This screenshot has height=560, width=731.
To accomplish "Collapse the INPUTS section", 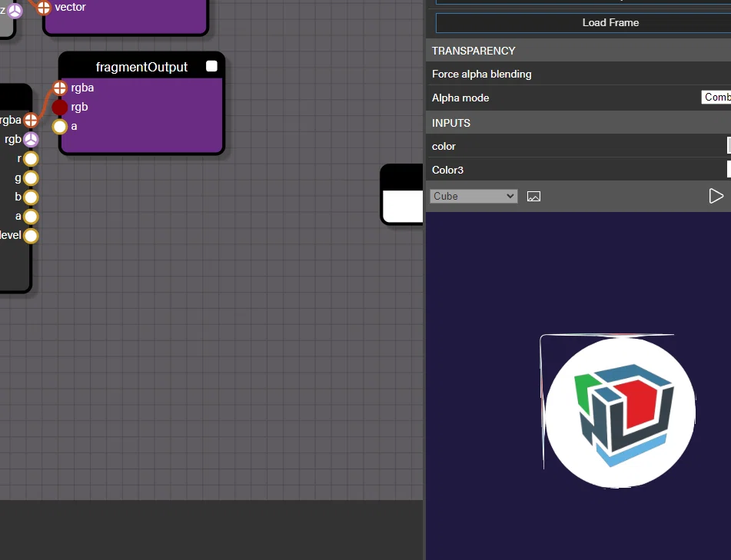I will 579,123.
